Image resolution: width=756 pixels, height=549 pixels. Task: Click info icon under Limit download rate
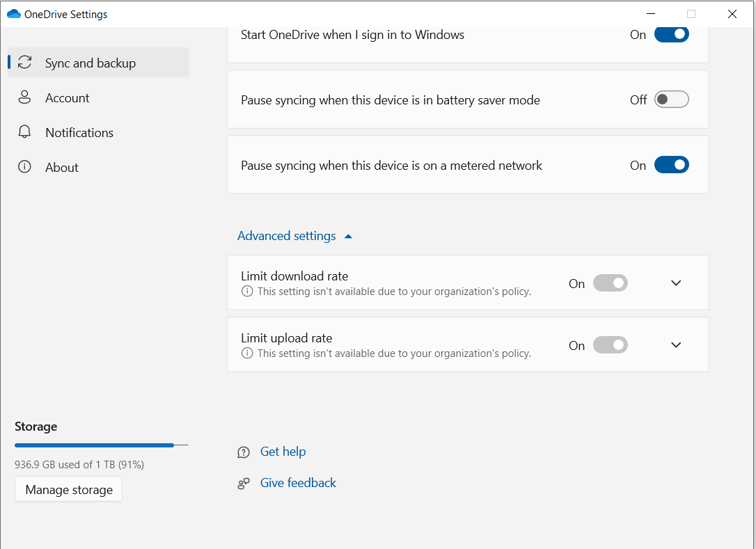point(247,291)
